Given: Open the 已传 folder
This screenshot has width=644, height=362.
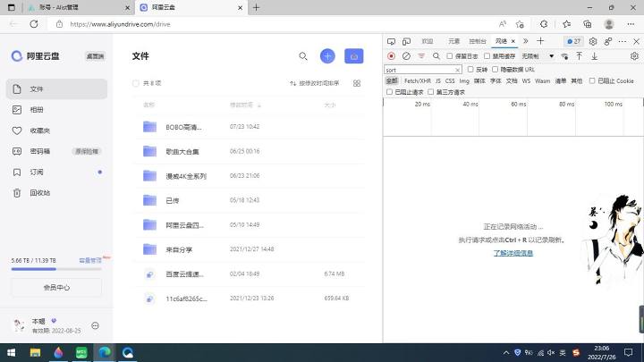Looking at the screenshot, I should pos(249,200).
